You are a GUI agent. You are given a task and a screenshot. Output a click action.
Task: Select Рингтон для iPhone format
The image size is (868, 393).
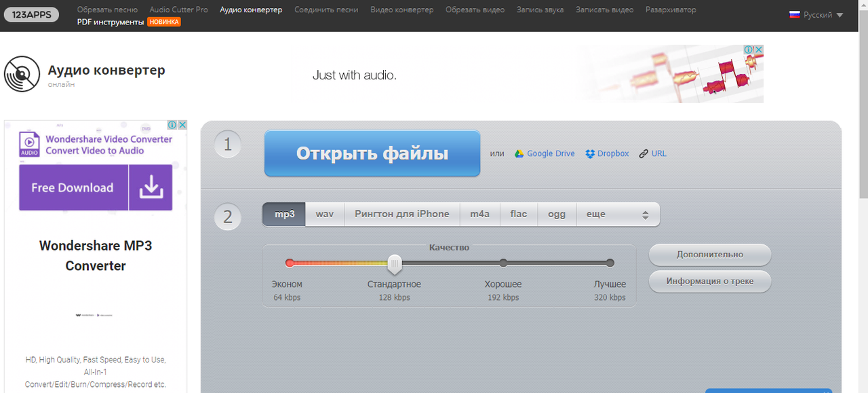click(x=402, y=214)
